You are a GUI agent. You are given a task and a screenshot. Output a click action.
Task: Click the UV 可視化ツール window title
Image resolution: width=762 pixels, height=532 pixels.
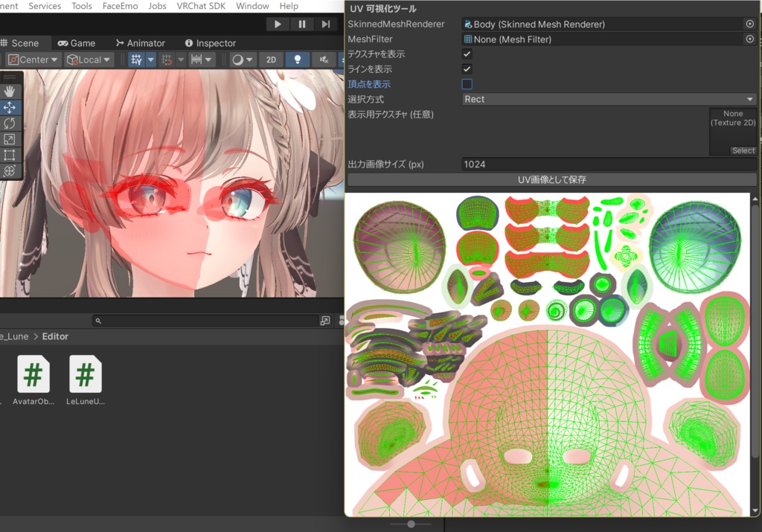coord(383,8)
